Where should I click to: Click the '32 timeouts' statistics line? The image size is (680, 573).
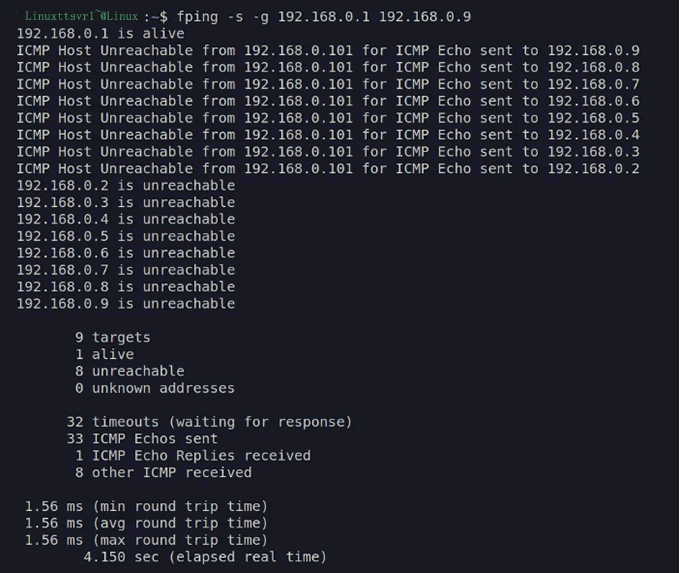click(210, 422)
